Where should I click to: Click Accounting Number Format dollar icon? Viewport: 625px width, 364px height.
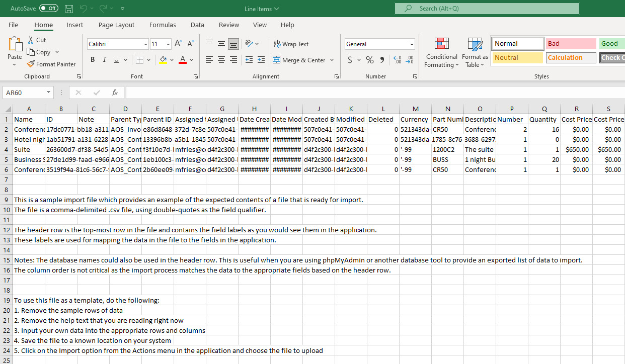pos(350,60)
